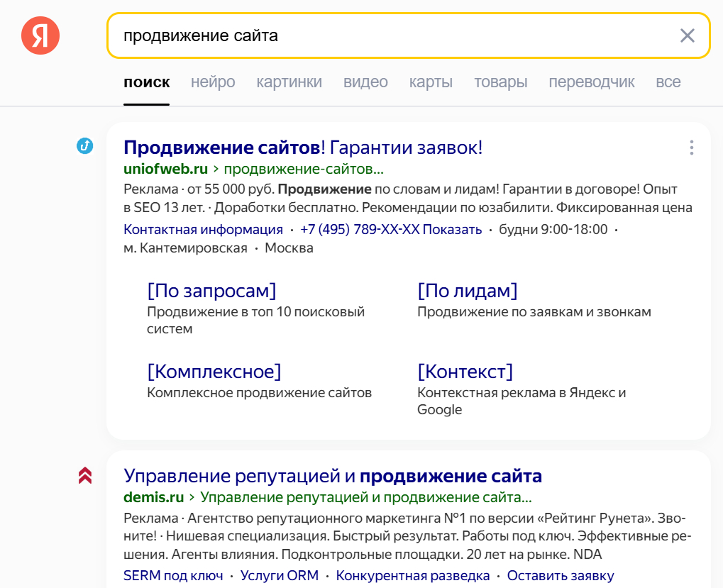Screen dimensions: 723x588
Task: Open 'Продвижение сайтов! Гарантии заявок!' result title
Action: pos(303,148)
